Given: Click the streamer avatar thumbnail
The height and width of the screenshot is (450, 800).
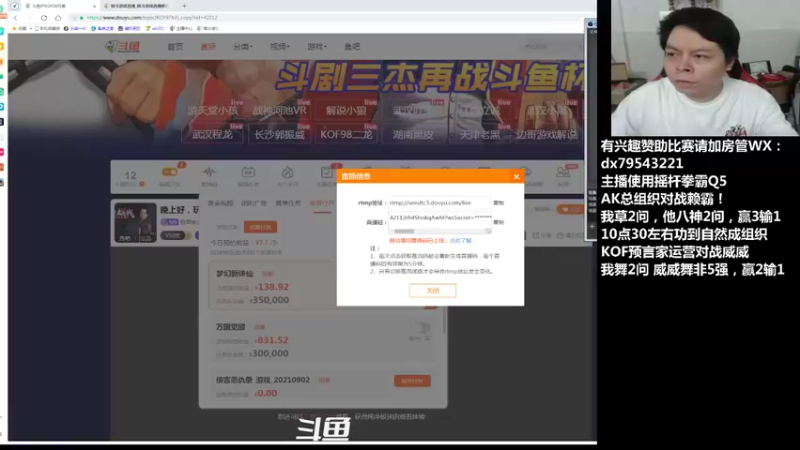Looking at the screenshot, I should pos(135,222).
